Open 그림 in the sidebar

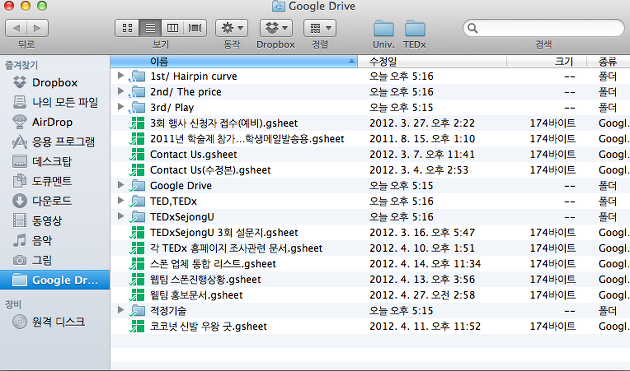(x=55, y=260)
